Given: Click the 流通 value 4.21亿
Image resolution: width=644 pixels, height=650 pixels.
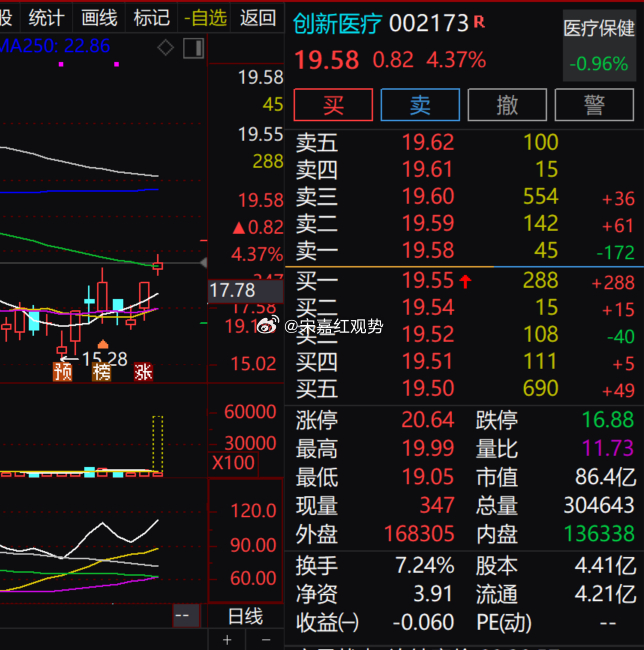Looking at the screenshot, I should click(x=605, y=594).
